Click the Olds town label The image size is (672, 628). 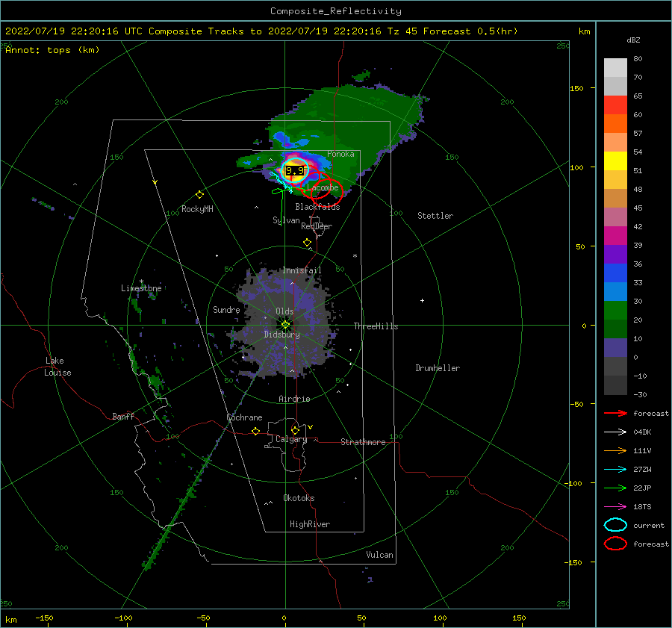[x=284, y=311]
